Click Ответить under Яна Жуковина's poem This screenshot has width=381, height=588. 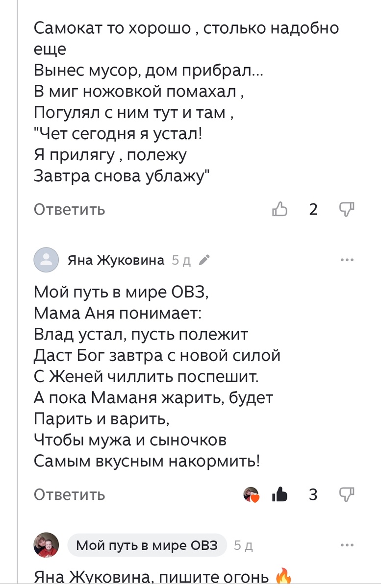click(69, 495)
